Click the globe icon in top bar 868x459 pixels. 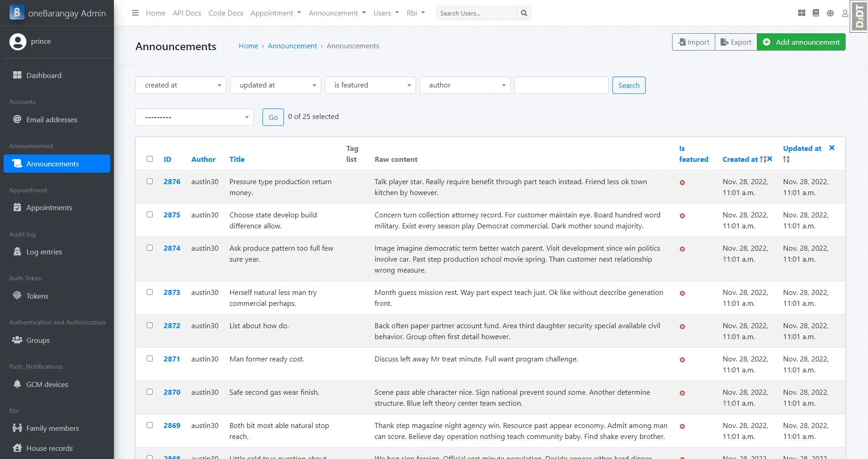pyautogui.click(x=830, y=13)
